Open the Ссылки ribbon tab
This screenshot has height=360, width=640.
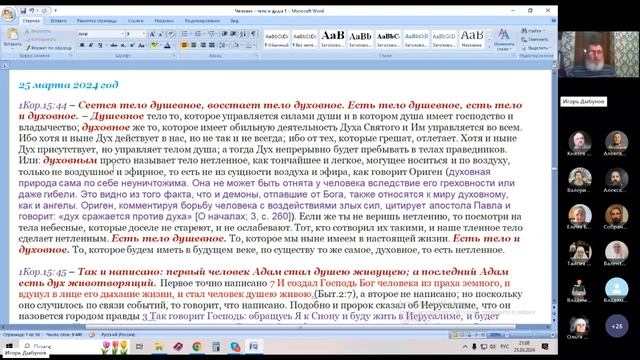(136, 20)
